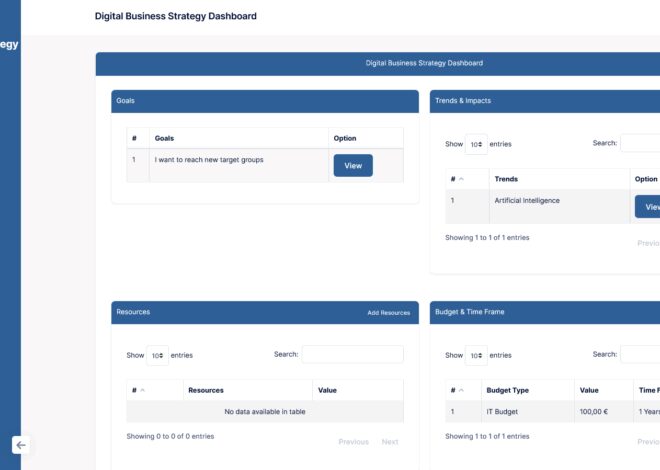Open Show entries dropdown in Trends & Impacts

476,144
